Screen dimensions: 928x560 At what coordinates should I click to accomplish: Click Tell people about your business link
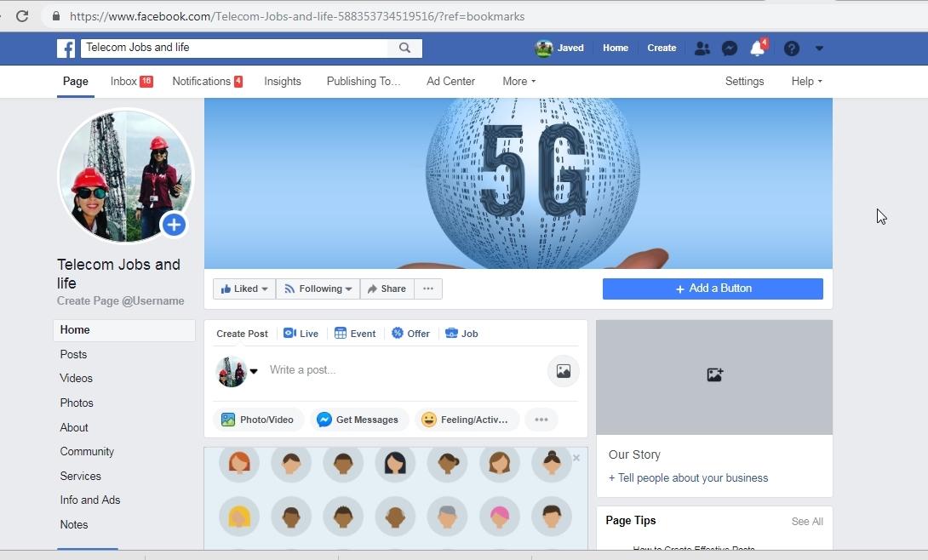point(688,477)
